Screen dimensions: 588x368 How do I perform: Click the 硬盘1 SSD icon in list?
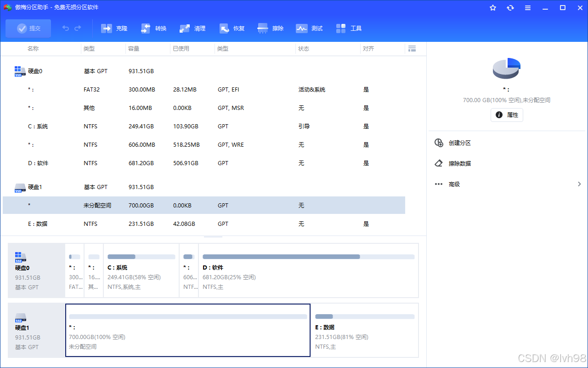20,187
